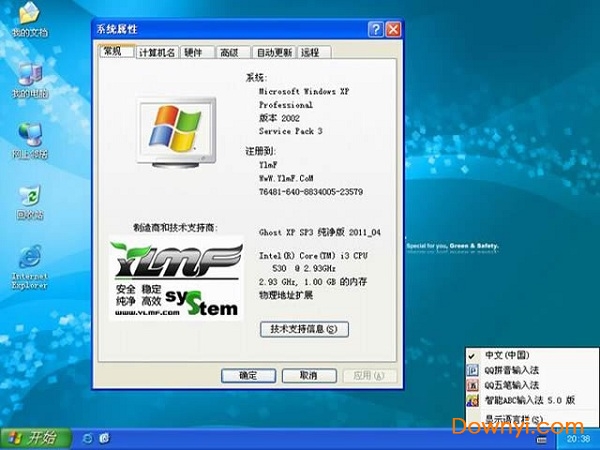Click the text 'Microsoft Windows XP'

[304, 91]
